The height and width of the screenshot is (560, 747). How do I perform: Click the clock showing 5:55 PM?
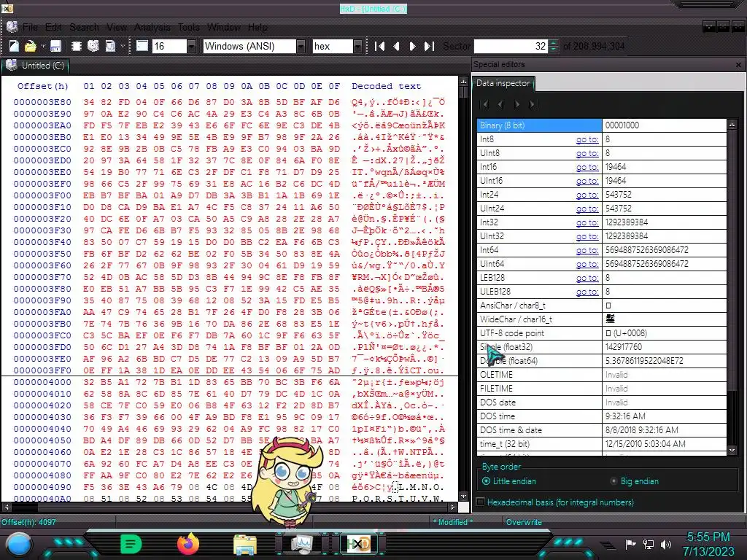click(x=708, y=537)
